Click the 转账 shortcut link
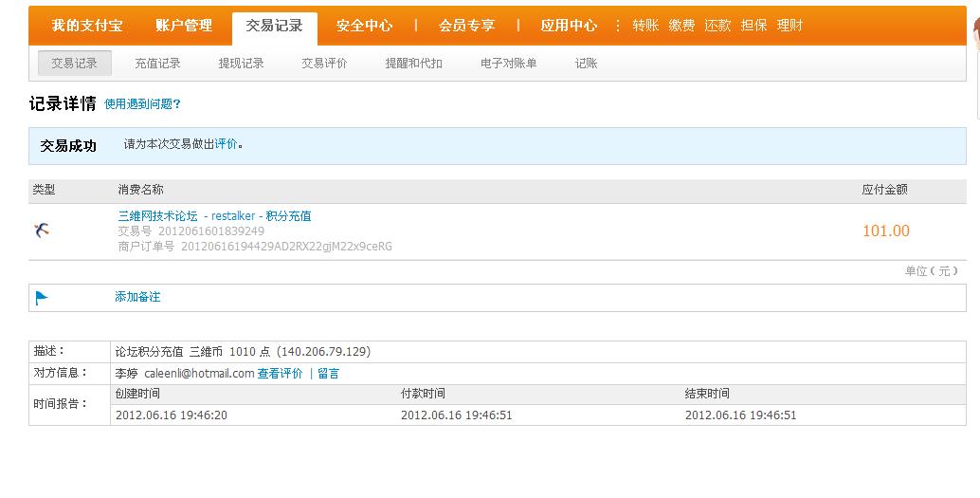Image resolution: width=980 pixels, height=498 pixels. 645,26
